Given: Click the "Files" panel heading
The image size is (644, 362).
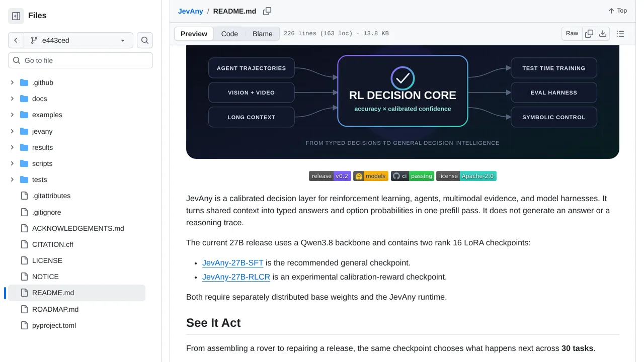Looking at the screenshot, I should tap(37, 16).
